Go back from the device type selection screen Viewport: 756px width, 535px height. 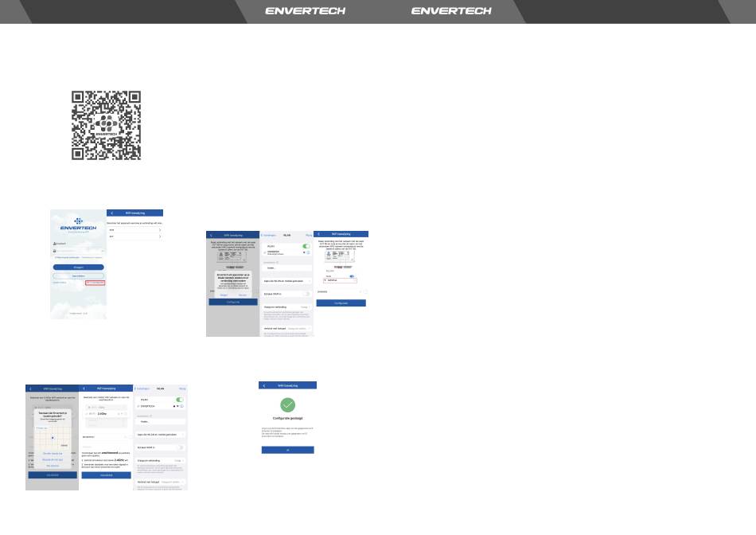click(x=112, y=213)
